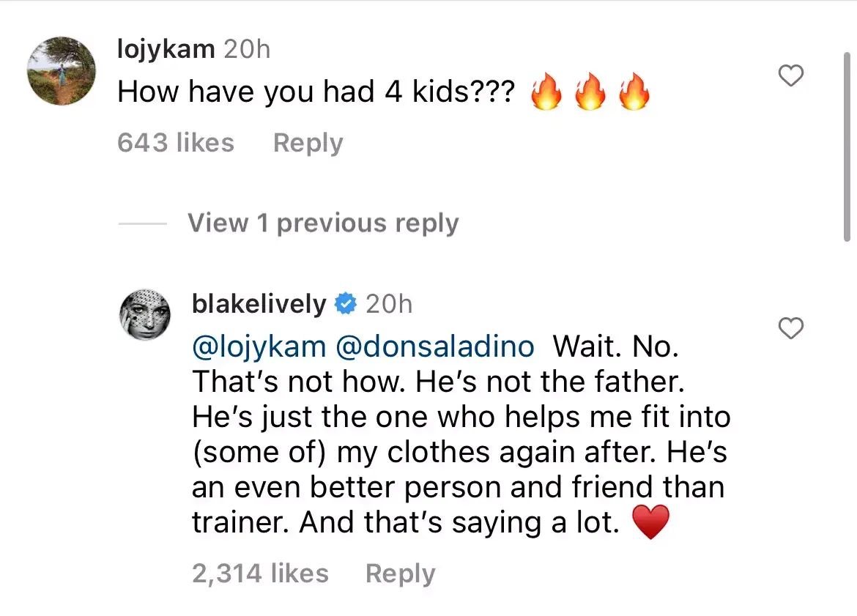This screenshot has width=857, height=616.
Task: Open the 2,314 likes list
Action: pyautogui.click(x=261, y=574)
